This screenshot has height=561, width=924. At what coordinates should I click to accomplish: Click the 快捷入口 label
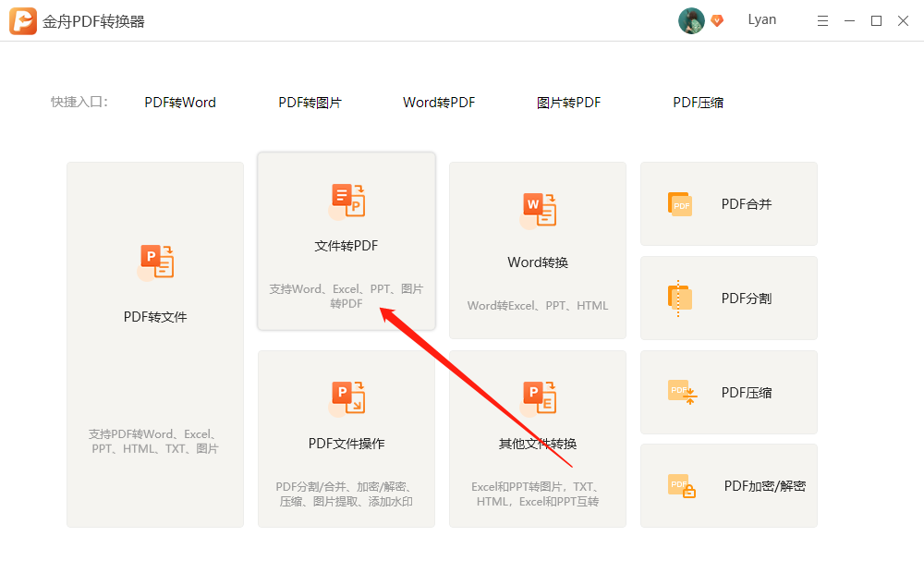click(x=79, y=102)
